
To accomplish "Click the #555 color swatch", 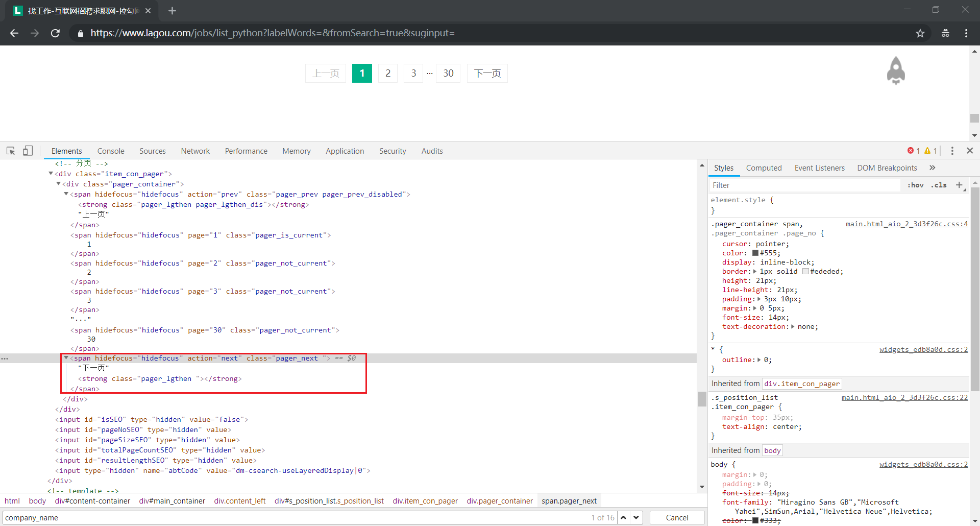I will pos(755,253).
